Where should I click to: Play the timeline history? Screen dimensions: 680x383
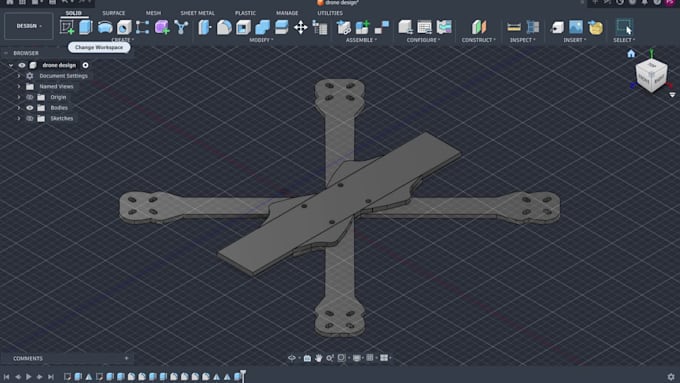[x=29, y=377]
